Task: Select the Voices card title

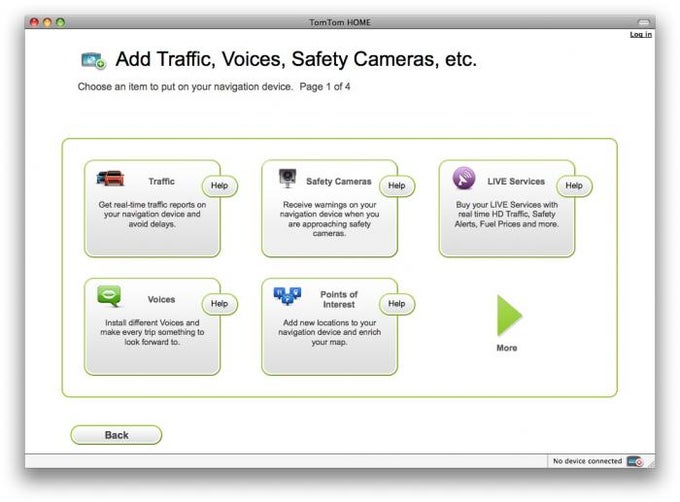Action: click(x=161, y=299)
